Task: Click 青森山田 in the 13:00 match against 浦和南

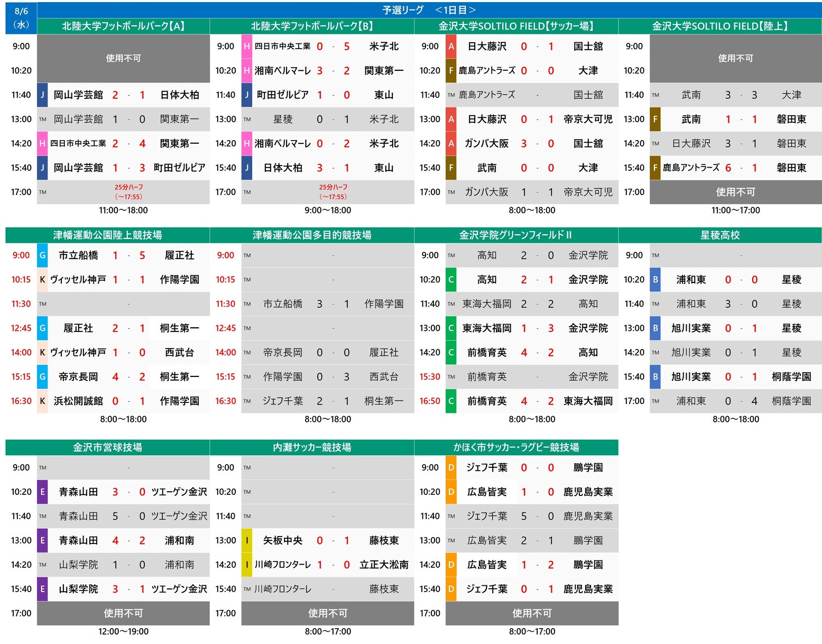Action: [x=78, y=540]
